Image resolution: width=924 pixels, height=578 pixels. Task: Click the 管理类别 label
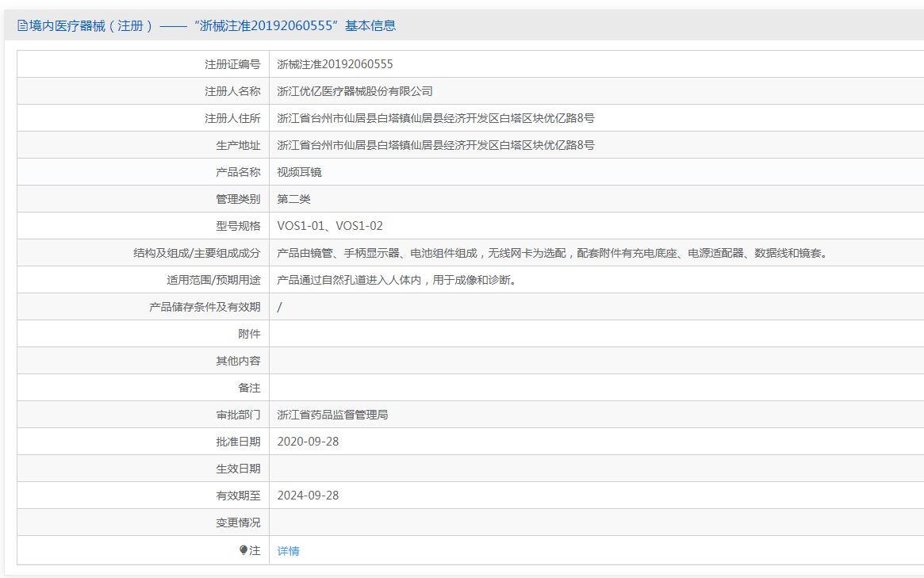click(x=238, y=199)
